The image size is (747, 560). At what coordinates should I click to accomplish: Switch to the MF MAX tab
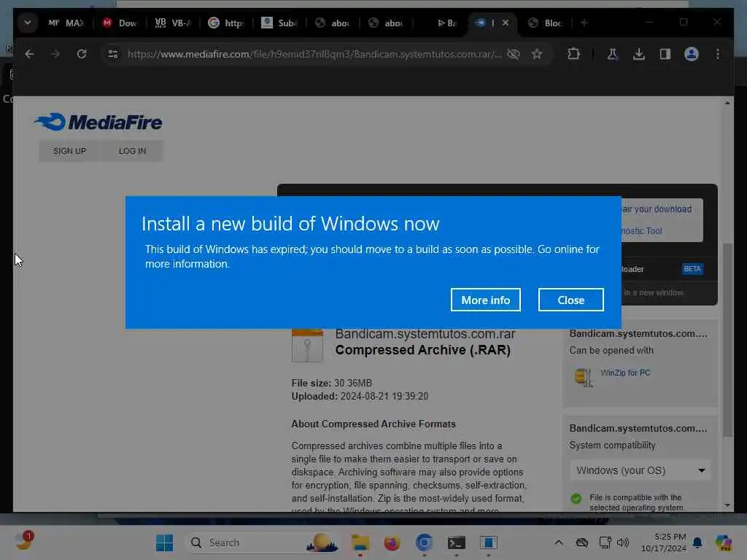[x=66, y=23]
